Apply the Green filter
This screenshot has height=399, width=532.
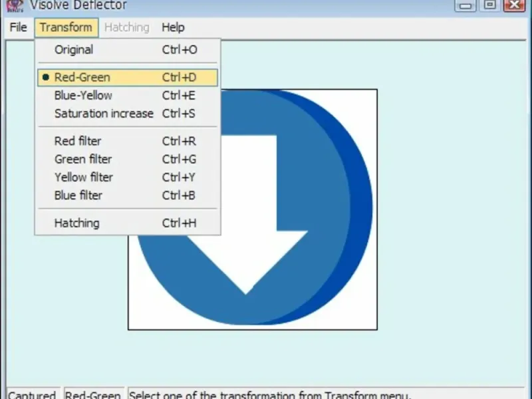coord(128,159)
